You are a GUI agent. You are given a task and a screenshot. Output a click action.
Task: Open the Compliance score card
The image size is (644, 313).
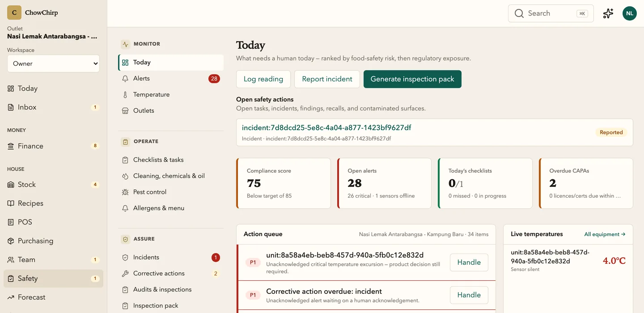284,183
